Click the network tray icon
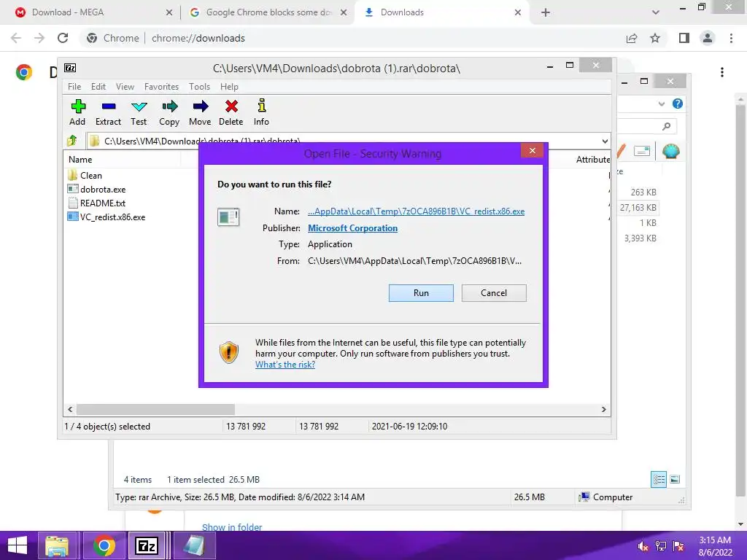Image resolution: width=747 pixels, height=560 pixels. 660,546
